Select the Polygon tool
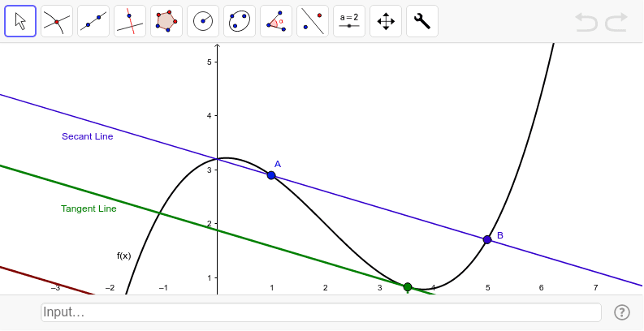The height and width of the screenshot is (331, 644). point(166,21)
